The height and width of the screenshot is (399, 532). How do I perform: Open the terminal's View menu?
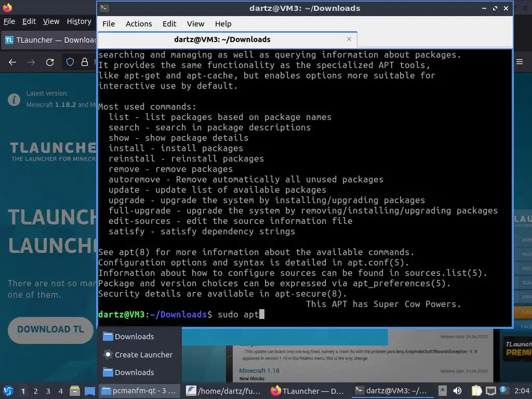pos(195,24)
